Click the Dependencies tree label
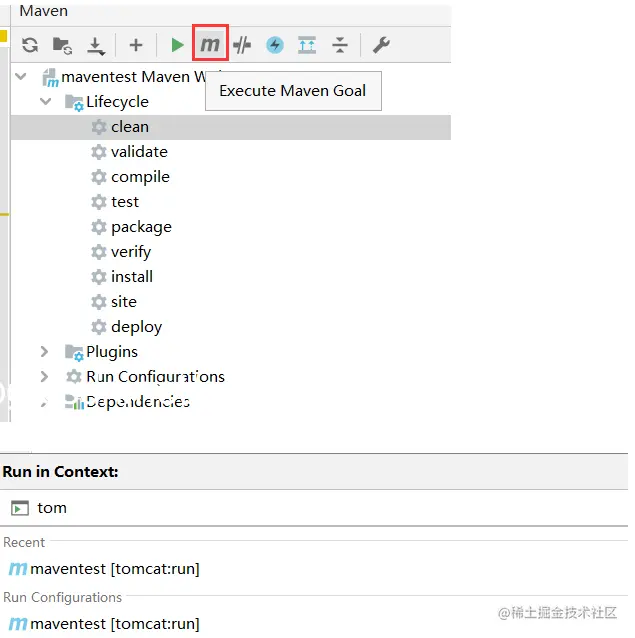The height and width of the screenshot is (638, 635). click(x=138, y=402)
